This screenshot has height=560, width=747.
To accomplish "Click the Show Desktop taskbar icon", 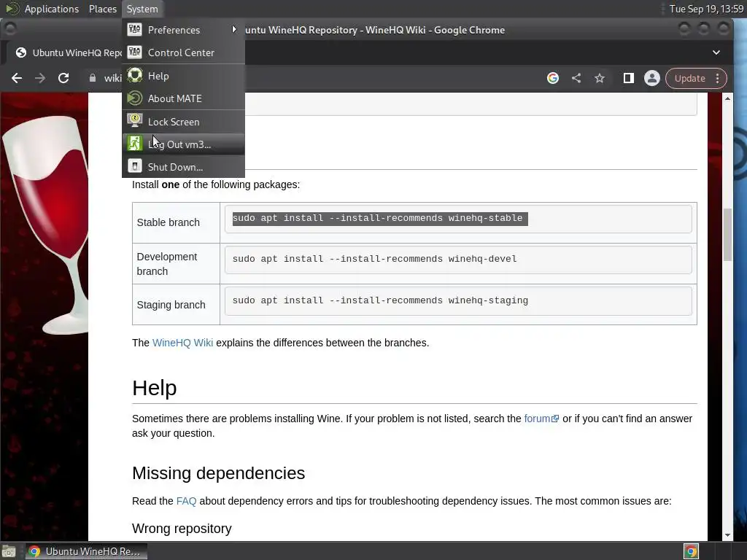I will (9, 551).
